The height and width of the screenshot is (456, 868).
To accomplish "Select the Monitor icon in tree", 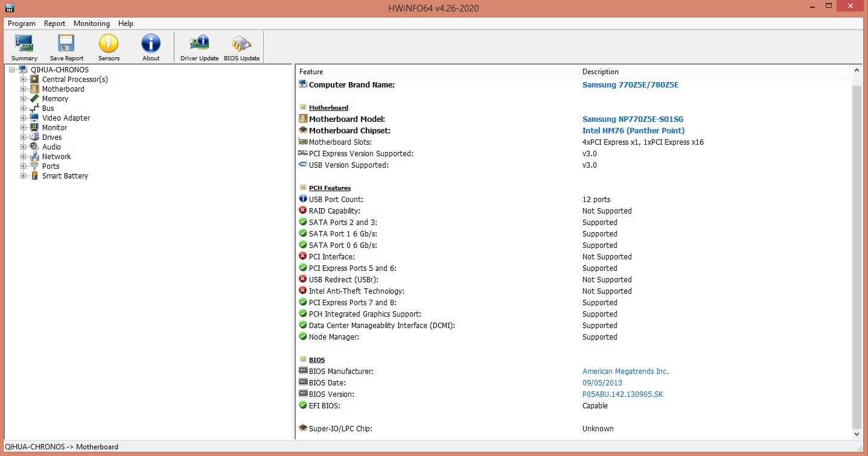I will (34, 127).
